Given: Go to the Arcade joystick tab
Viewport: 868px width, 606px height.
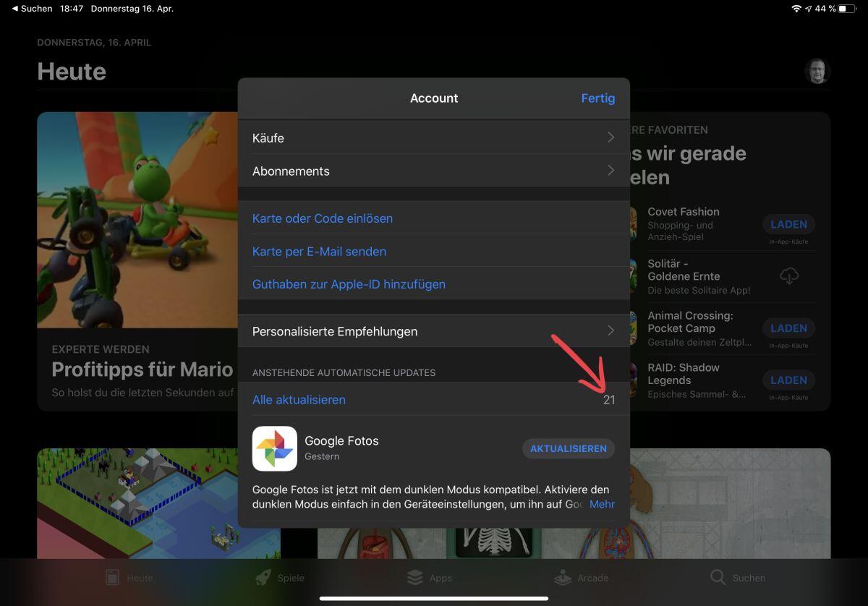Looking at the screenshot, I should [563, 578].
